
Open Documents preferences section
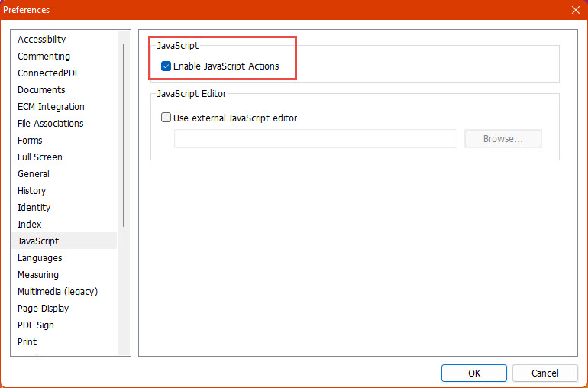[x=41, y=90]
